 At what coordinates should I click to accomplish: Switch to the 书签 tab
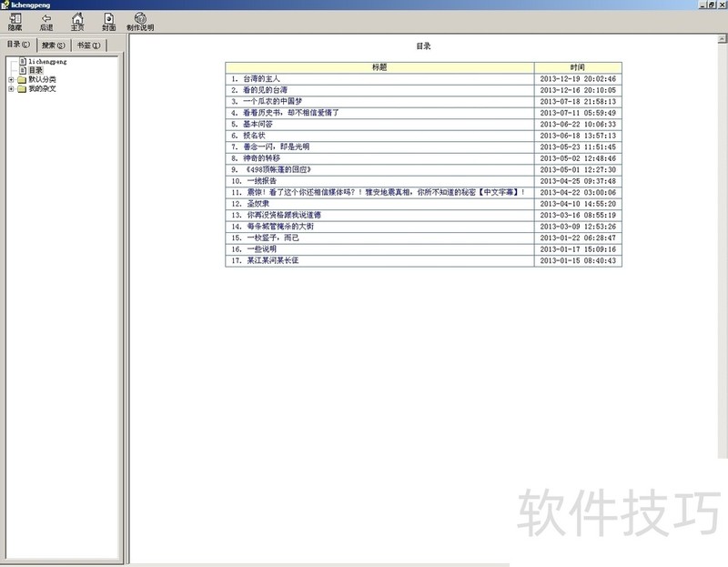[88, 45]
